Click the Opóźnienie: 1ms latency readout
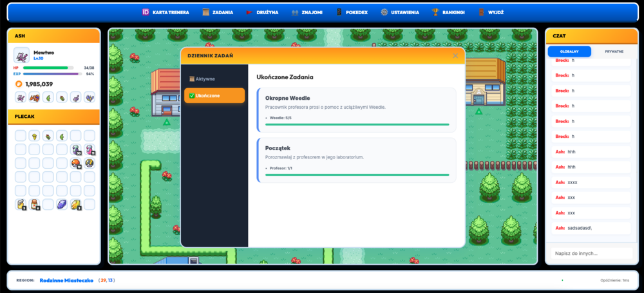This screenshot has width=644, height=293. (614, 280)
